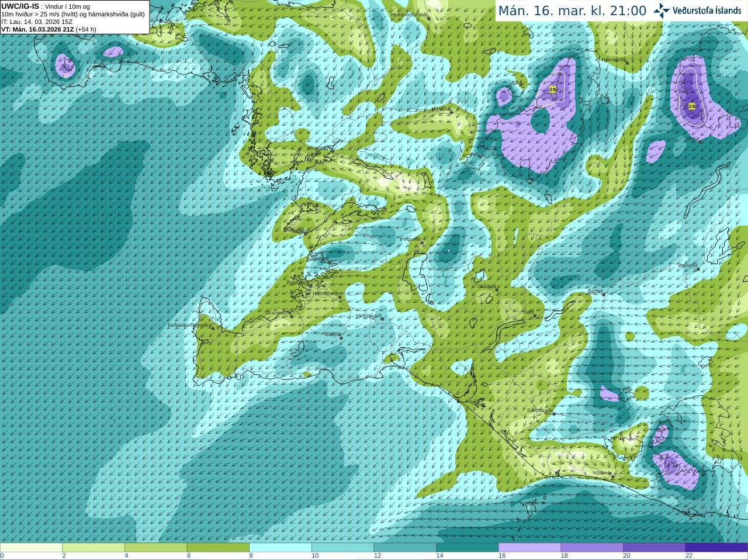The image size is (748, 560).
Task: Click the 2–4 m/s legend swatch
Action: point(93,547)
